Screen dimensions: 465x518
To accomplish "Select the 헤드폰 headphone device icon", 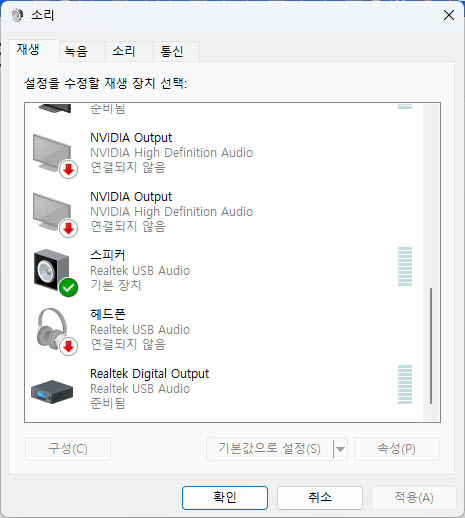I will tap(56, 332).
